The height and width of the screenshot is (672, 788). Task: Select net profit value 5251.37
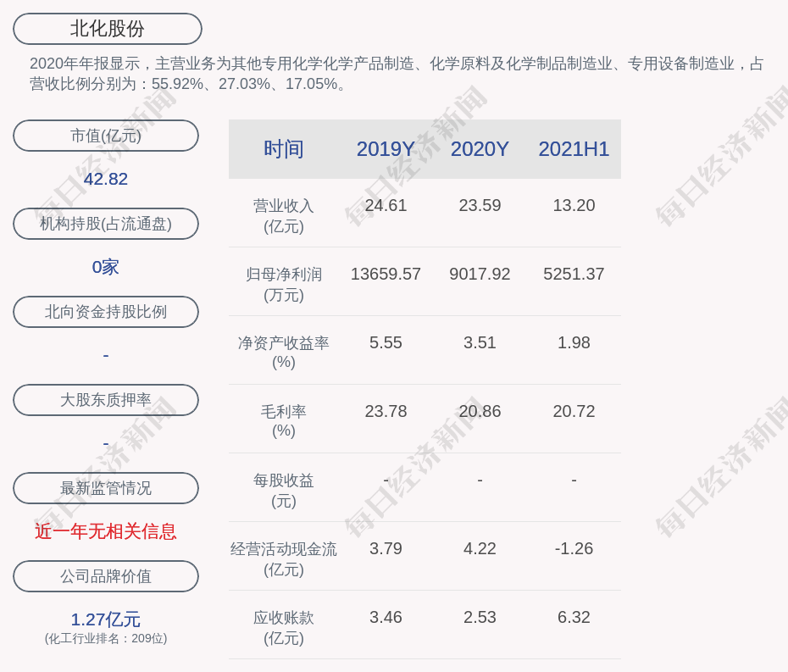pyautogui.click(x=574, y=274)
